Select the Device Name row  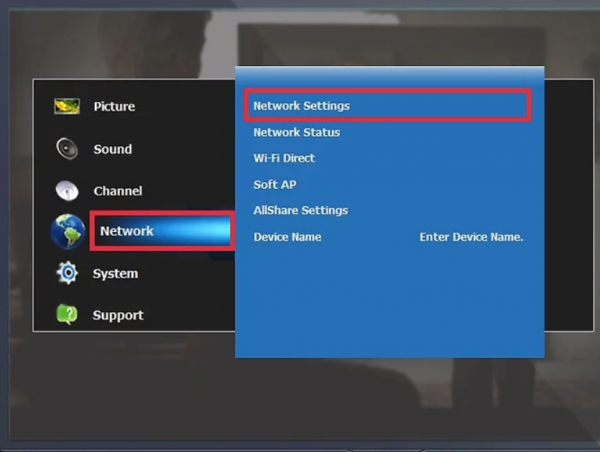388,237
